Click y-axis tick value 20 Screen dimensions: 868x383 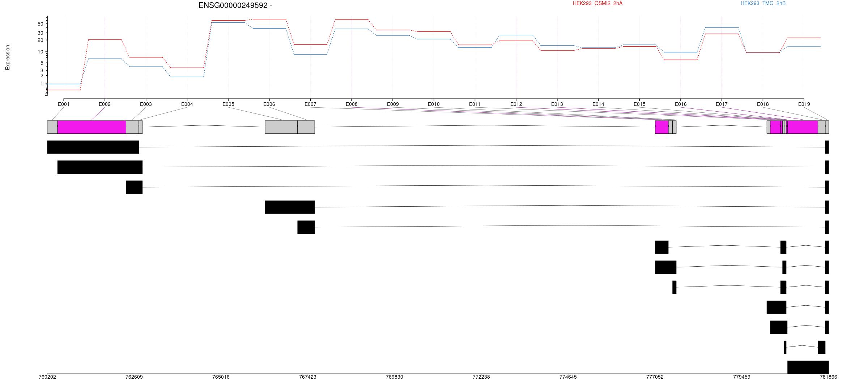coord(40,40)
